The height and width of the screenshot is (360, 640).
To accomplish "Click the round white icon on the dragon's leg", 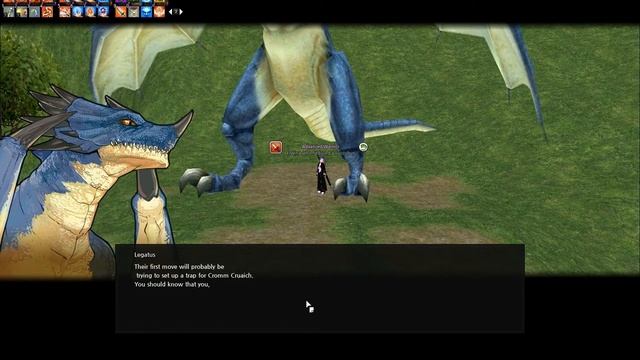I will click(363, 147).
